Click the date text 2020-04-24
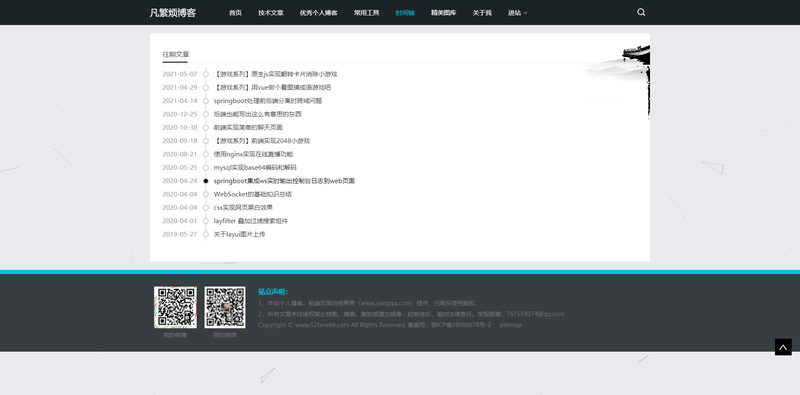 point(180,181)
